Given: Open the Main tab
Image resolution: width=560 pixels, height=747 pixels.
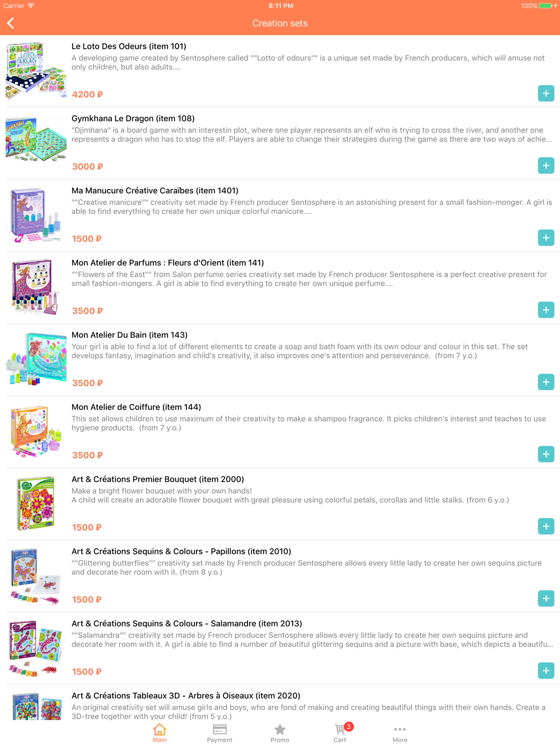Looking at the screenshot, I should point(160,733).
